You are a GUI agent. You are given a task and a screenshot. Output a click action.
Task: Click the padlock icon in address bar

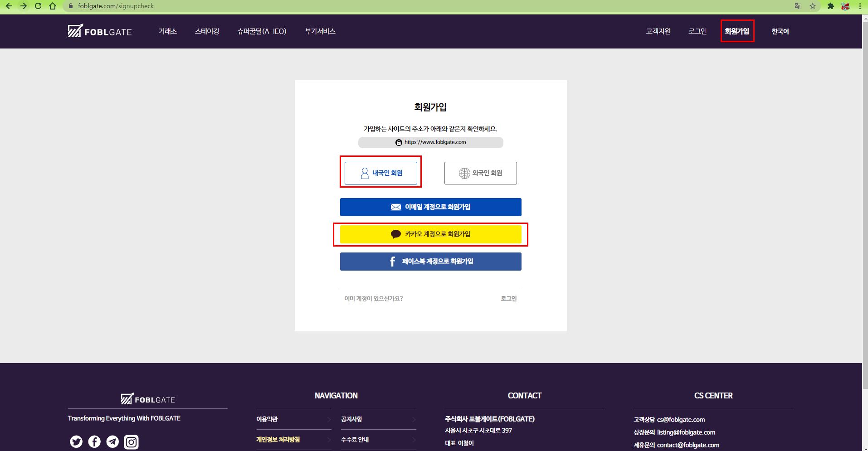(x=70, y=6)
